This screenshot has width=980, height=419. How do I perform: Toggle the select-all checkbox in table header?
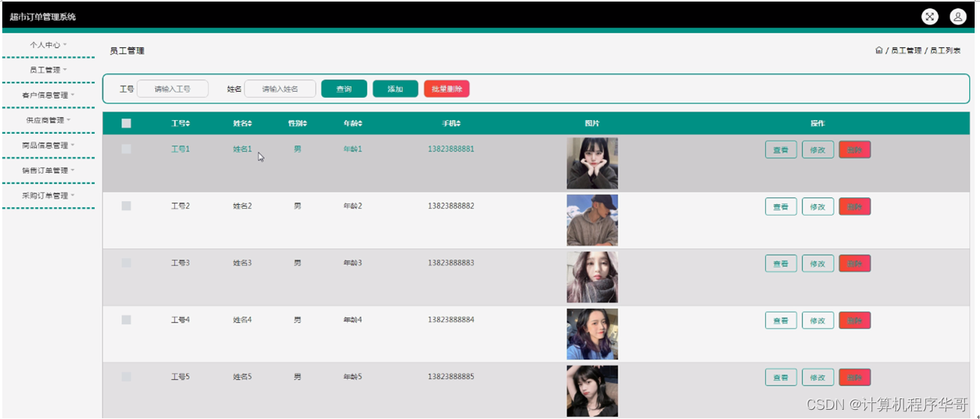point(126,123)
